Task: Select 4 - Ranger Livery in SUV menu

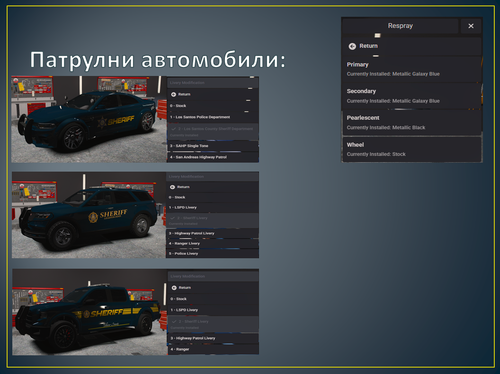Action: [212, 243]
